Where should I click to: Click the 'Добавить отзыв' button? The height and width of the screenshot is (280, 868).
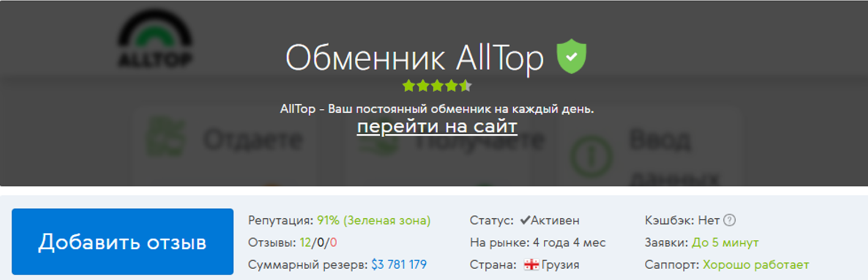point(123,242)
